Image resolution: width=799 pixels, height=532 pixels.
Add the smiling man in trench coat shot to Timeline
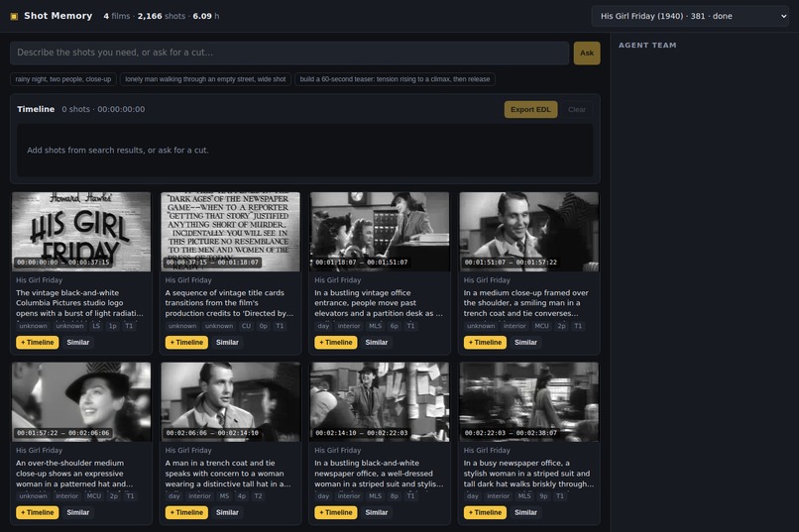click(485, 342)
